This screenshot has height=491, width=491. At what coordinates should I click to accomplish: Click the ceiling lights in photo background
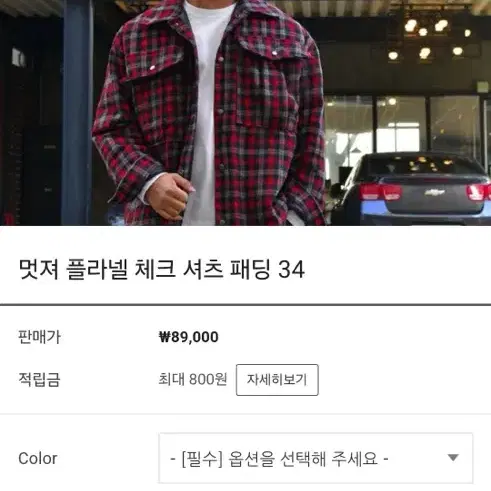pos(427,38)
